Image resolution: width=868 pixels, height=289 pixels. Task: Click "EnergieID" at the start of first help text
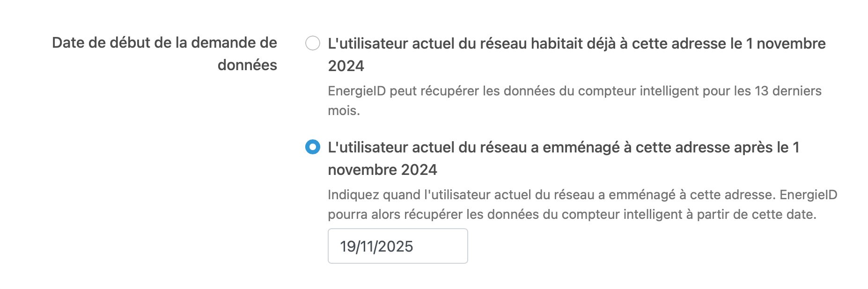[x=357, y=91]
